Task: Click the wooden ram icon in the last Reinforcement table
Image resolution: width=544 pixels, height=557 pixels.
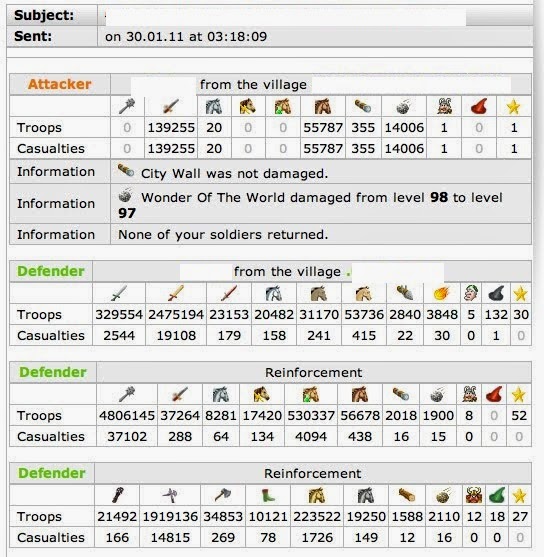Action: [407, 495]
